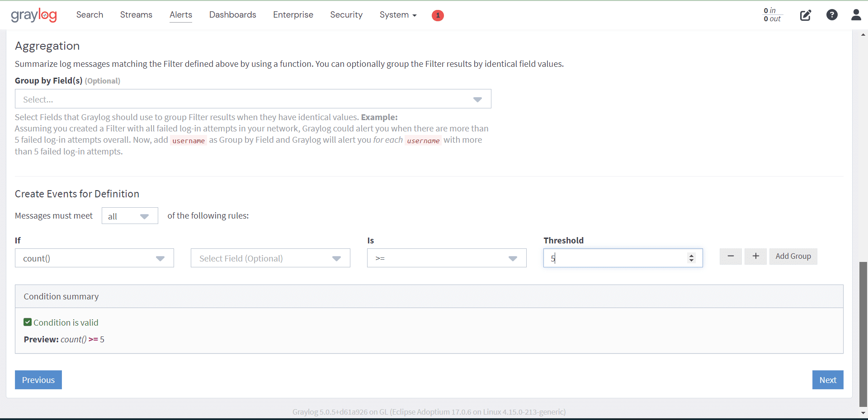
Task: Add a condition with the plus icon
Action: pyautogui.click(x=755, y=256)
